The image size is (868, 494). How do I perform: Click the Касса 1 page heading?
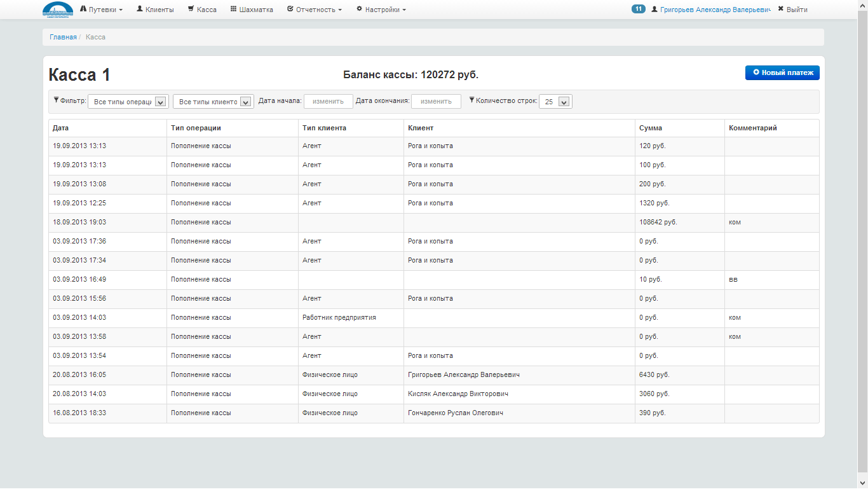79,75
